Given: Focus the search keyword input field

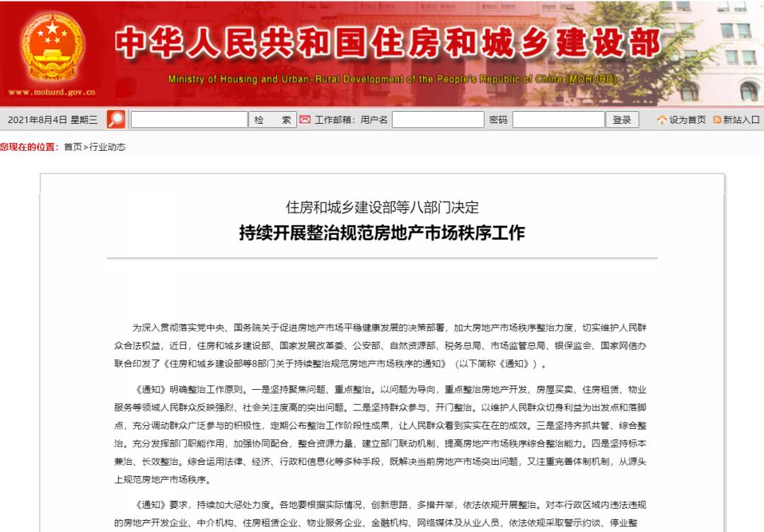Looking at the screenshot, I should [x=189, y=120].
